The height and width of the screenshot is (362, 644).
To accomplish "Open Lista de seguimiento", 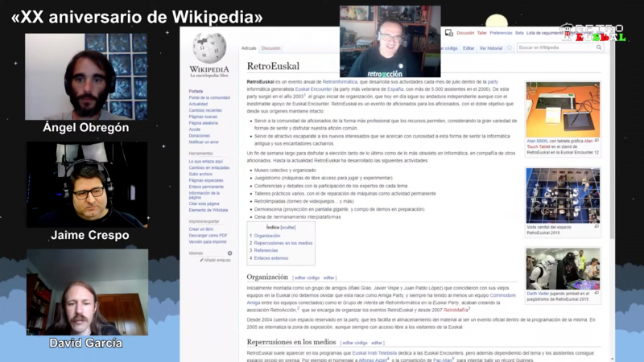I will (x=545, y=33).
